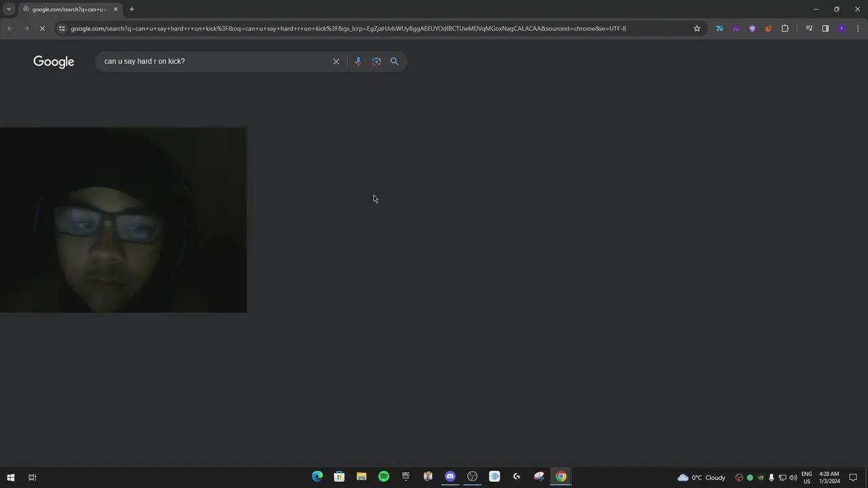
Task: Open a new tab
Action: 132,9
